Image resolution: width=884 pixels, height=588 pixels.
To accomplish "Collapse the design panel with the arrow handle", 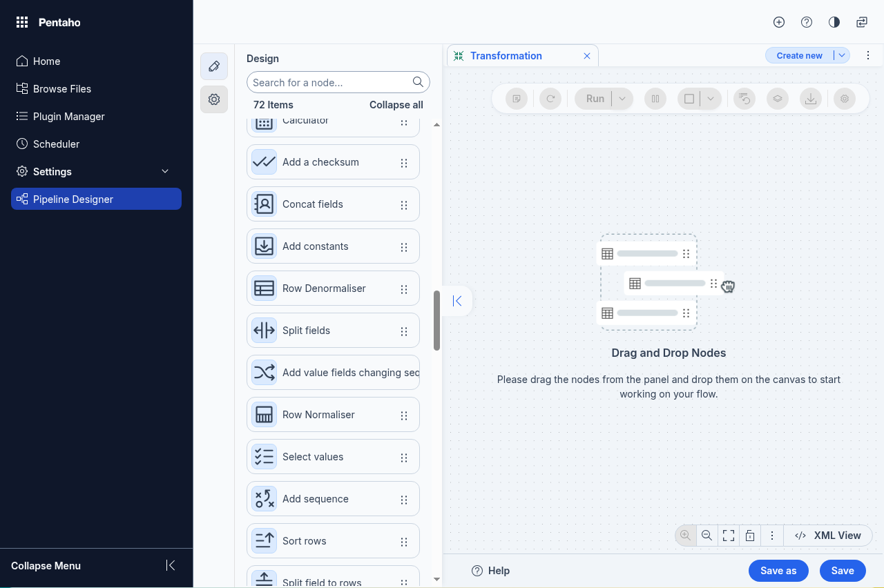I will [x=457, y=301].
